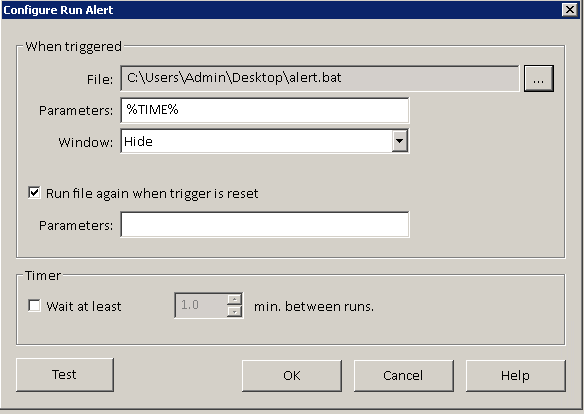Open the file browse ellipsis button
Viewport: 584px width, 414px height.
click(x=539, y=78)
